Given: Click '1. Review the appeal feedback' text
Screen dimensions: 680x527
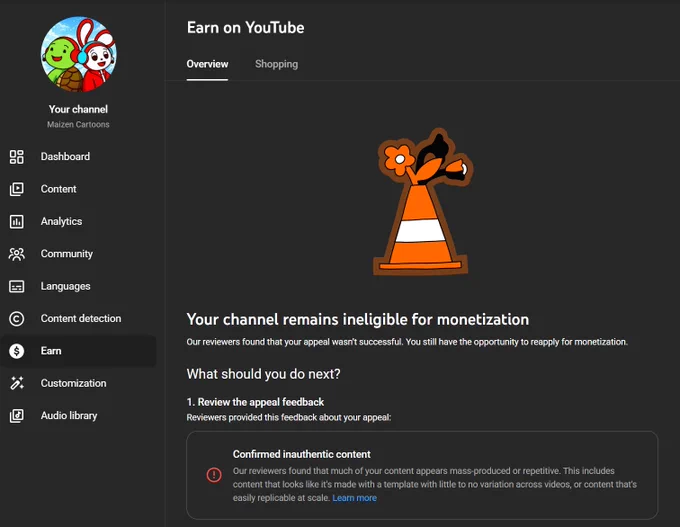Looking at the screenshot, I should tap(255, 402).
